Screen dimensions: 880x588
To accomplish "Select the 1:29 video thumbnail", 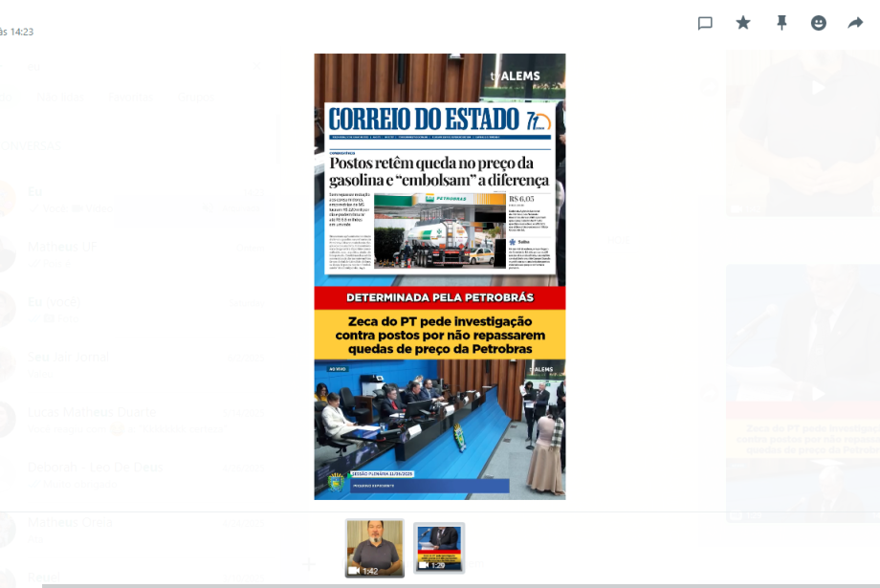I will click(439, 548).
